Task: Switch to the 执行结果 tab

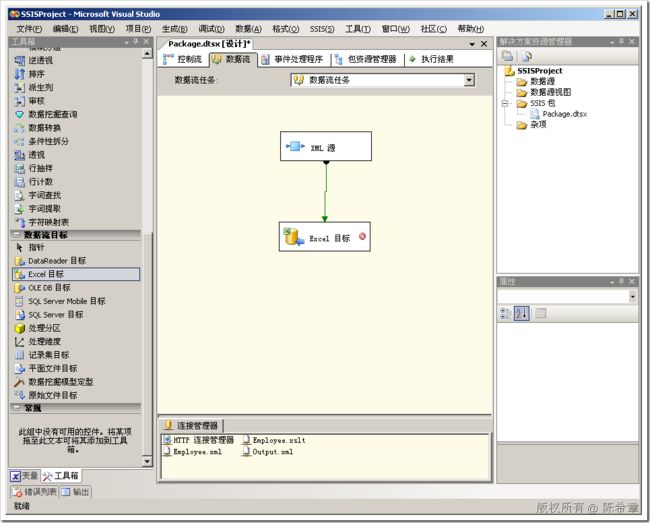Action: [x=431, y=59]
